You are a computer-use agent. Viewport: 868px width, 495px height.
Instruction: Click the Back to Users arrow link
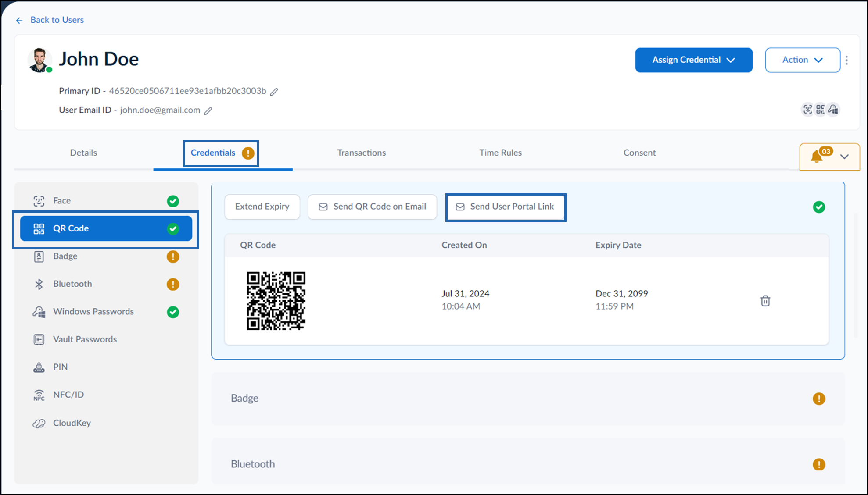coord(49,20)
